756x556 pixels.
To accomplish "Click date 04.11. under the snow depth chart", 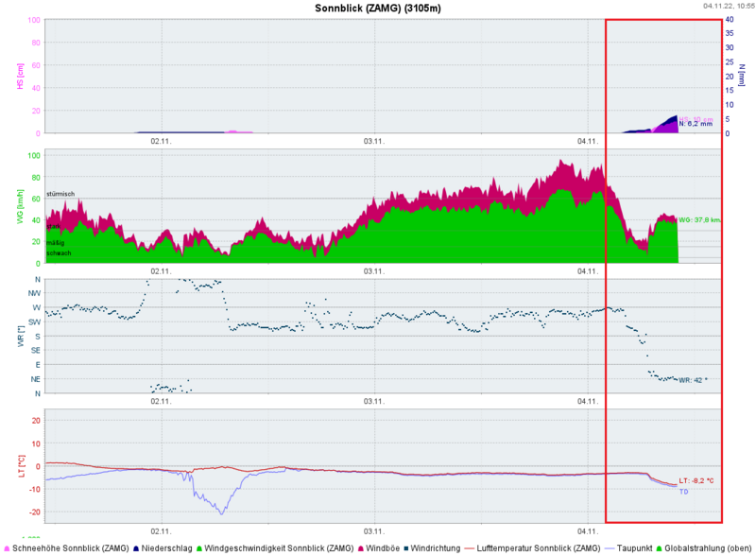I will (x=588, y=142).
